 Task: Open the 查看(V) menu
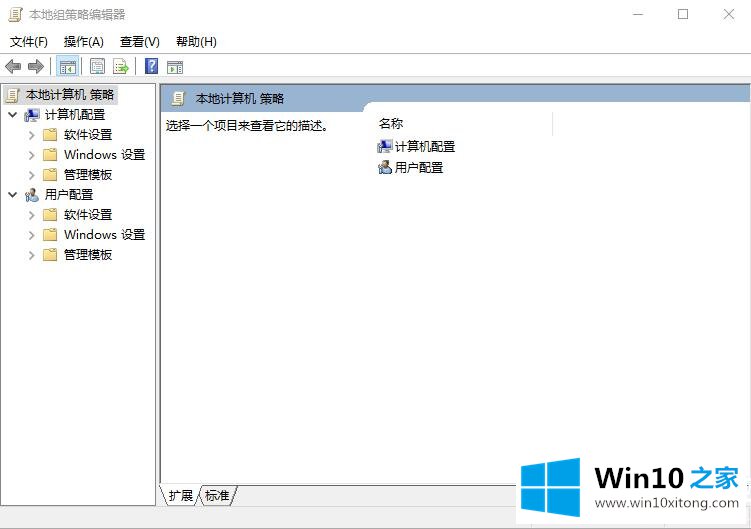pyautogui.click(x=139, y=42)
